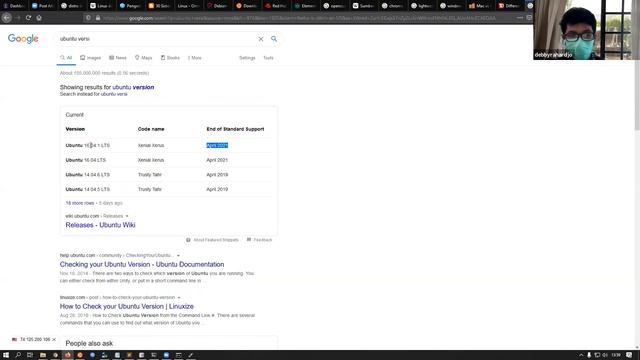The width and height of the screenshot is (640, 360).
Task: Go back with the browser back arrow
Action: point(7,18)
